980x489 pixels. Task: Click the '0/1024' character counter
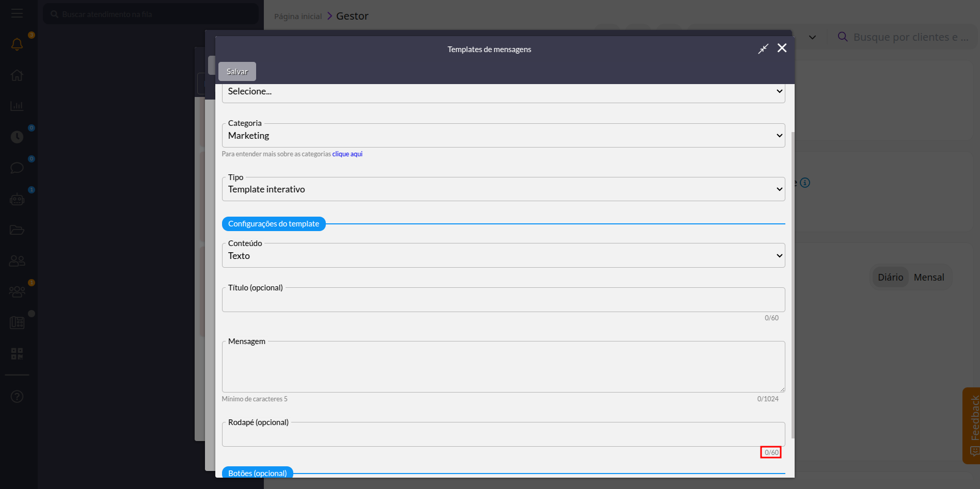768,399
